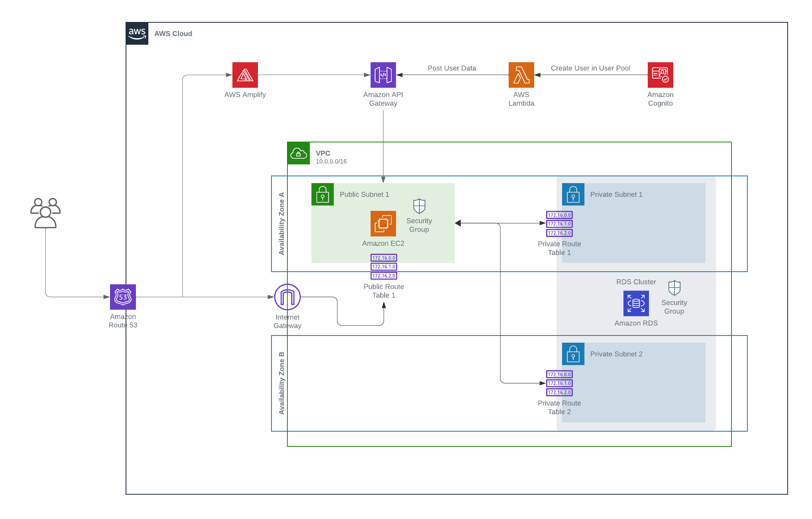Click the RDS Security Group shield icon

point(674,288)
